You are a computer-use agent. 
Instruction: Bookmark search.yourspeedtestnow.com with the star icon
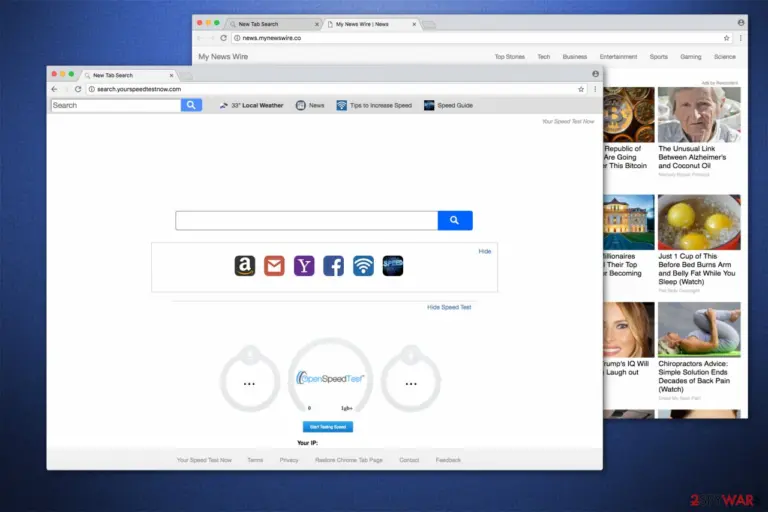(x=581, y=89)
